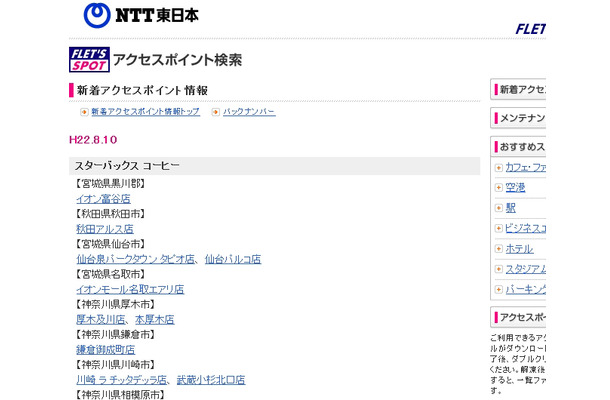Click the 【神奈川県鎌倉市】 region label
This screenshot has height=400, width=610.
point(115,334)
